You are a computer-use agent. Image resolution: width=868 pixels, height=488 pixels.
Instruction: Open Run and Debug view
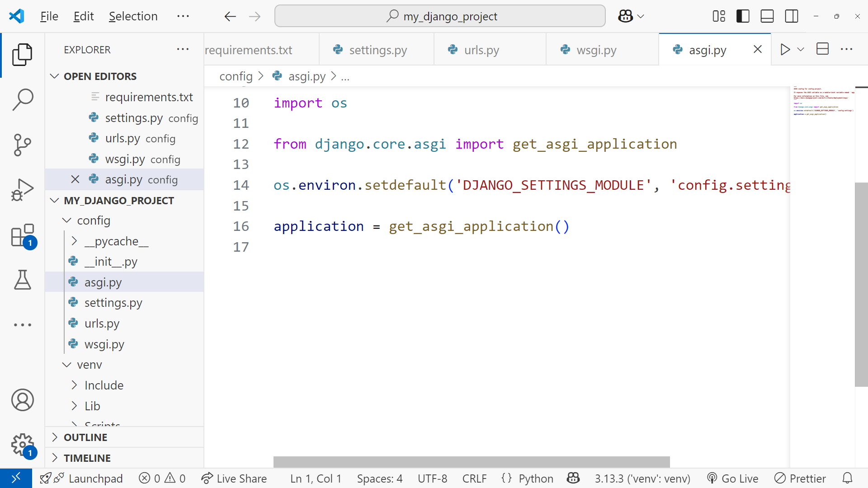click(22, 190)
